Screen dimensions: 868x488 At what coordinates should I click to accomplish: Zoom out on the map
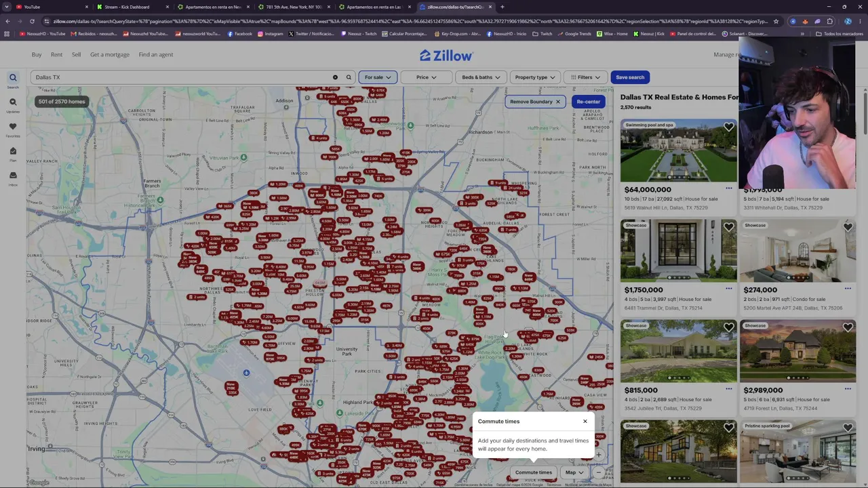[x=598, y=472]
